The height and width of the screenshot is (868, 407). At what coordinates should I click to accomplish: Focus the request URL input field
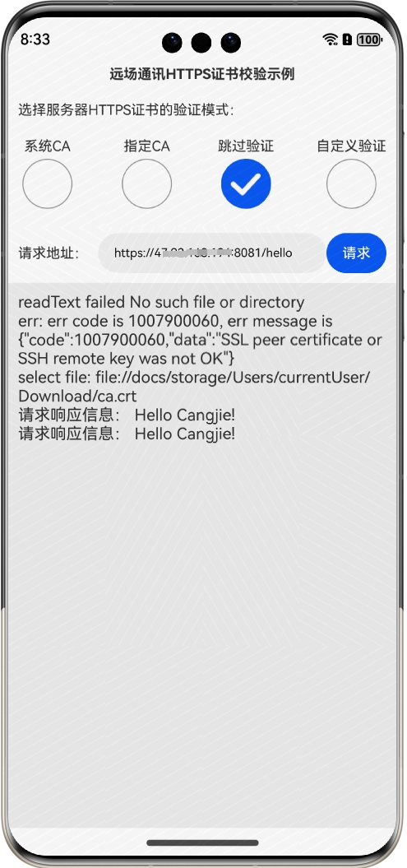[x=212, y=253]
